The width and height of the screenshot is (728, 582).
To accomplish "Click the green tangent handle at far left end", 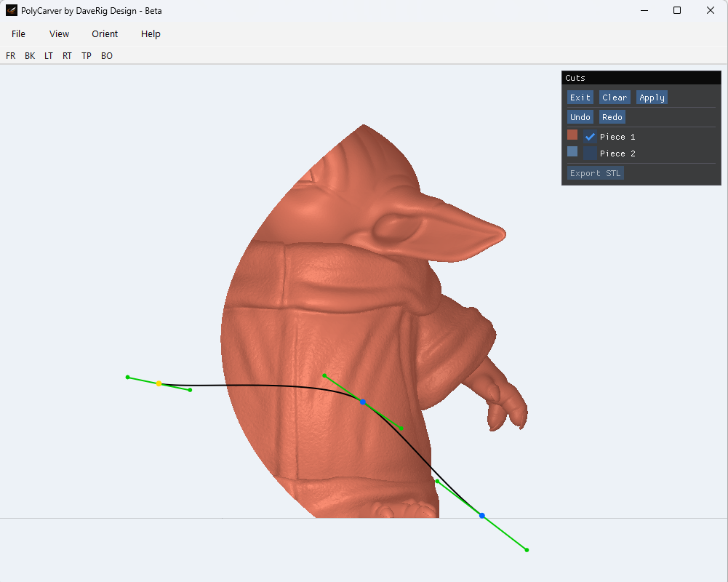I will point(128,377).
